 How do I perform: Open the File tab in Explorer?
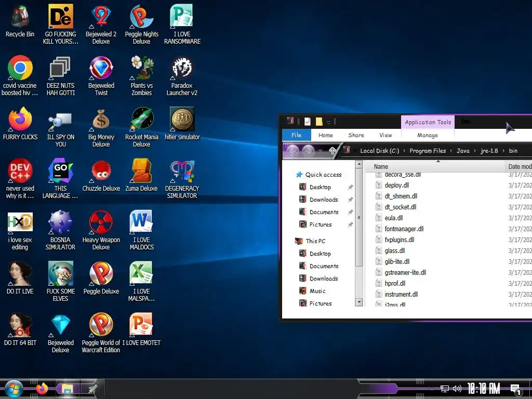[297, 135]
